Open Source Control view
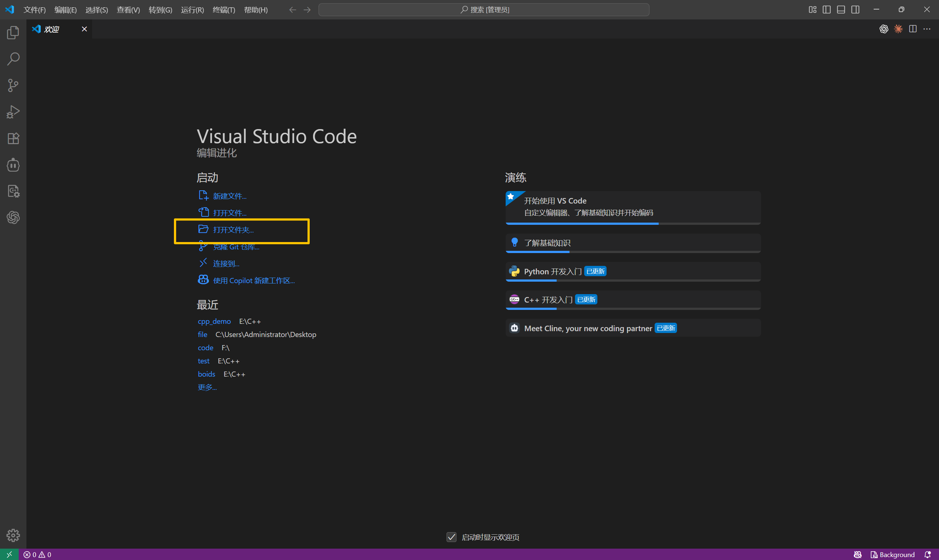 (x=13, y=85)
